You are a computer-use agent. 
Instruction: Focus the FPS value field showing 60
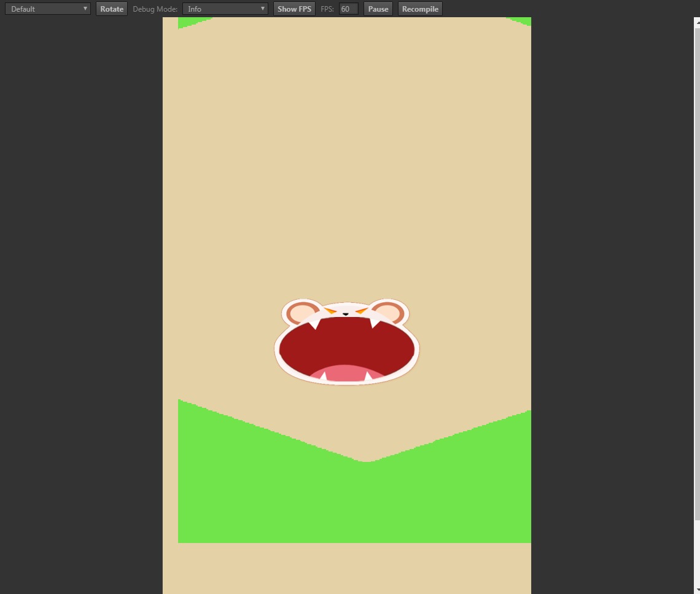349,9
